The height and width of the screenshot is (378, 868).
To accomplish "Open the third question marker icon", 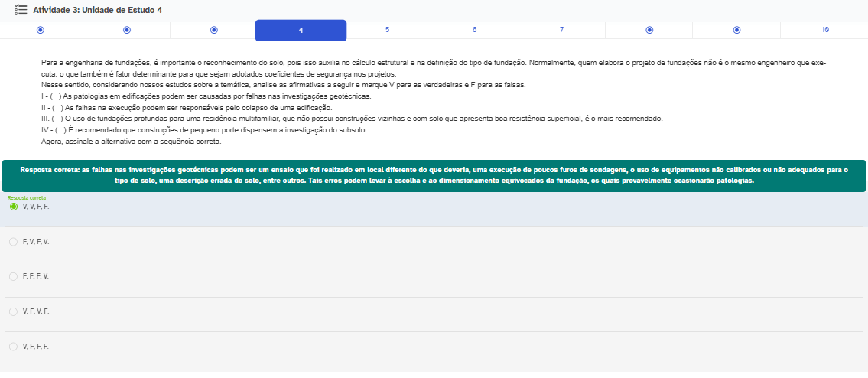I will (214, 30).
